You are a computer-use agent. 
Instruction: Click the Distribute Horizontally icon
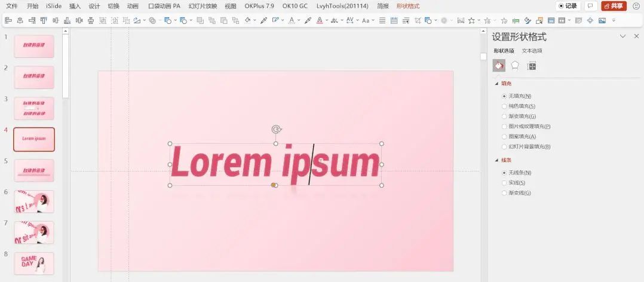(x=79, y=20)
